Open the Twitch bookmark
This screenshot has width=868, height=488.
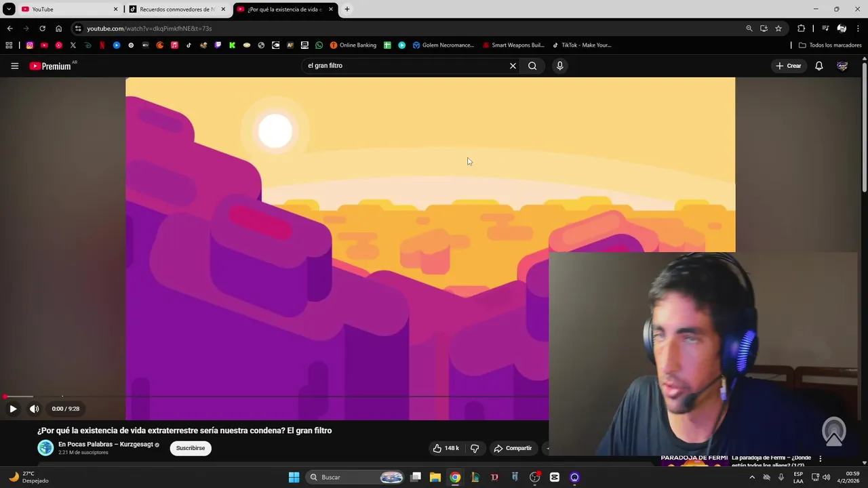[218, 45]
